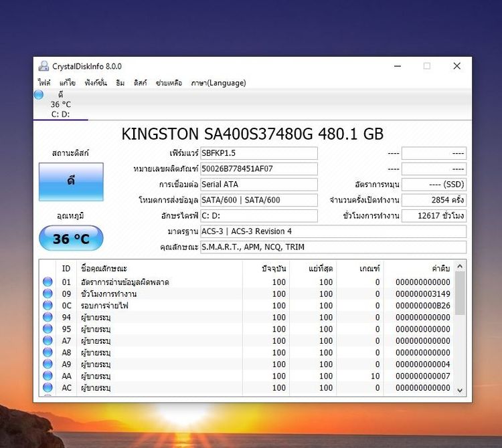Click the 36 °C temperature button

tap(71, 238)
